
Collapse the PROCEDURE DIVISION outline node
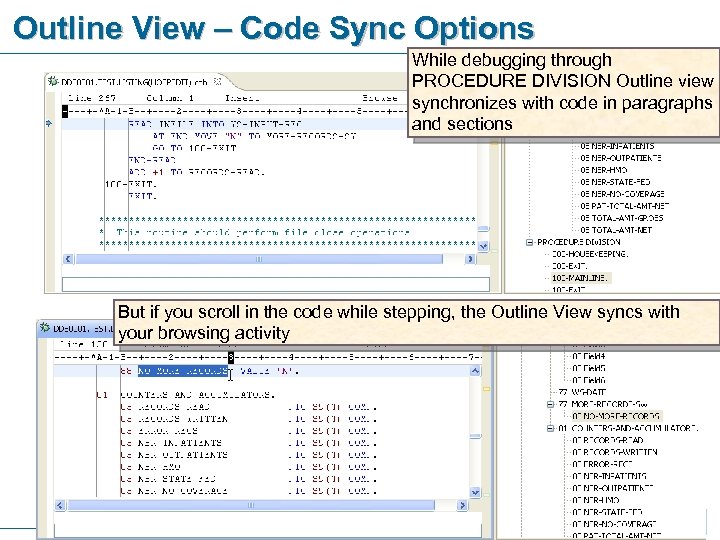pyautogui.click(x=529, y=242)
